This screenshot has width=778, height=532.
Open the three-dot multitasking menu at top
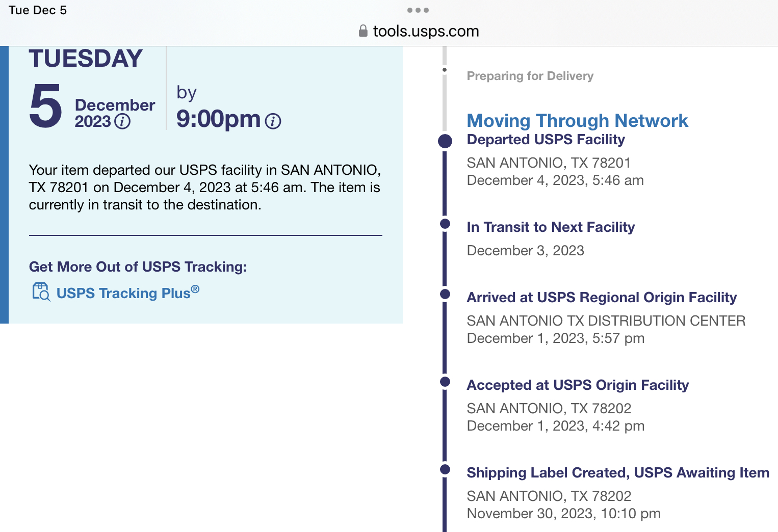click(x=418, y=10)
